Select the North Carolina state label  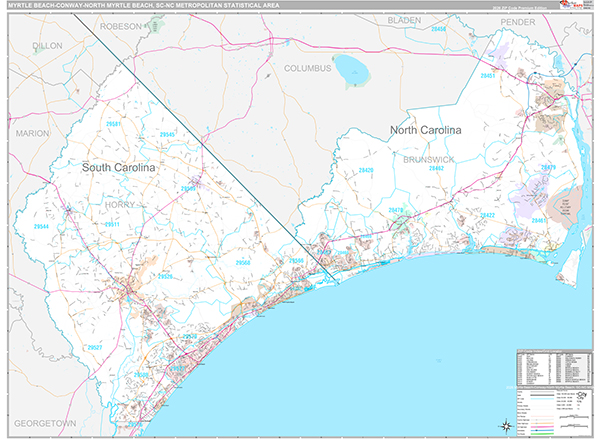pos(425,131)
